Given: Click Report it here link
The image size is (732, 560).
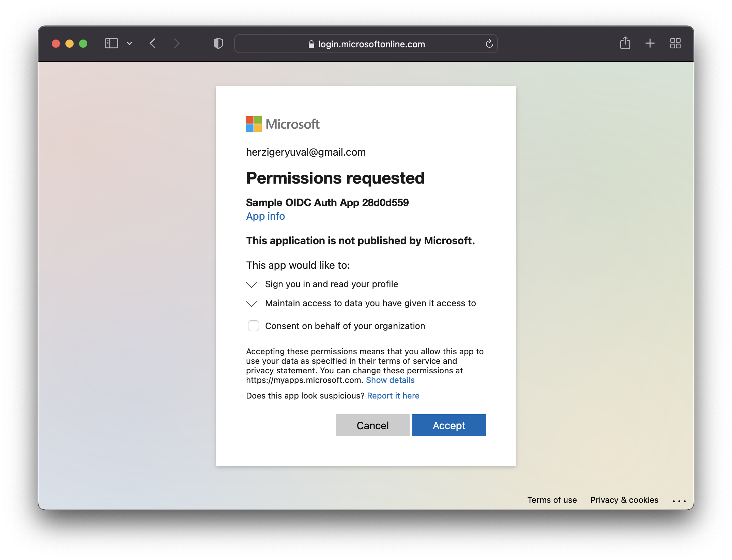Looking at the screenshot, I should [x=393, y=396].
